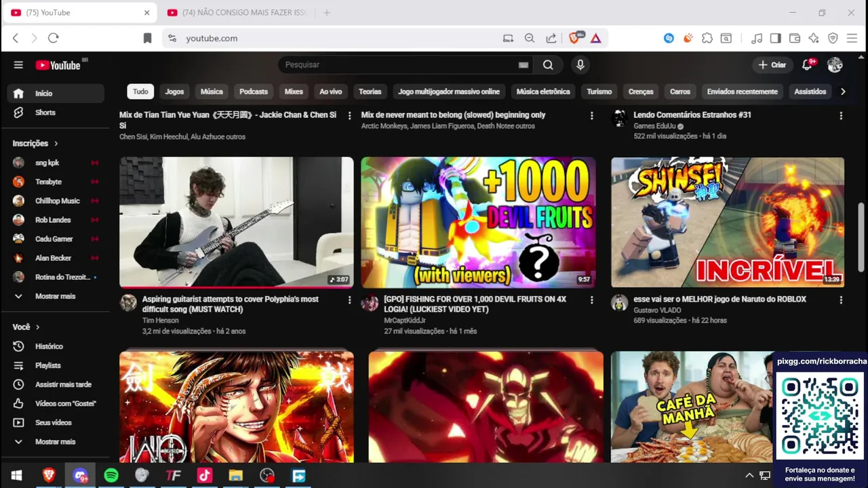Open options menu for Tim Henson video
The height and width of the screenshot is (488, 868).
click(x=350, y=300)
